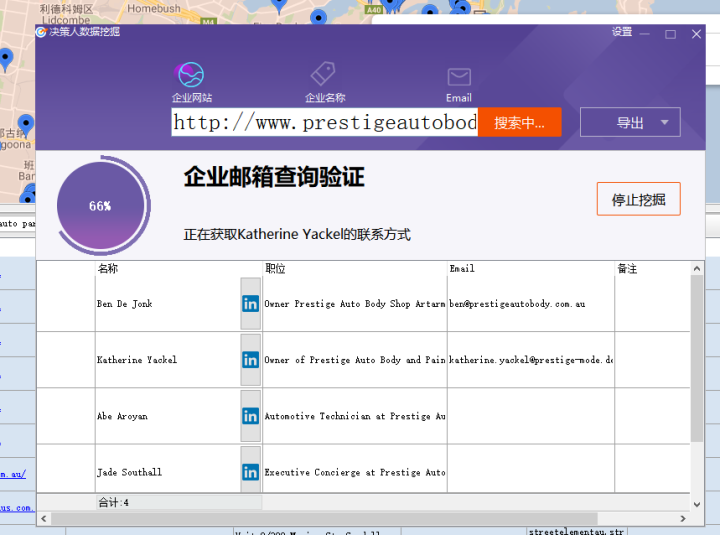
Task: Click the horizontal scroll right arrow
Action: point(683,518)
